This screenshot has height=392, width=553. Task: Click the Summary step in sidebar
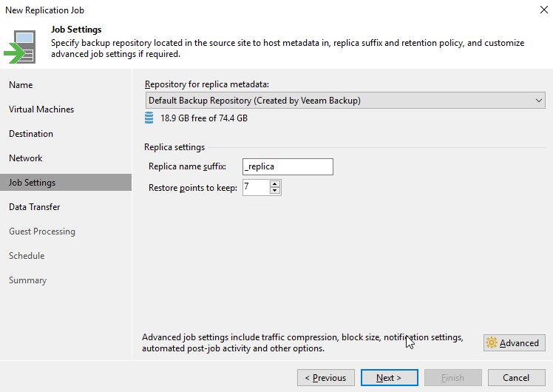click(x=27, y=280)
